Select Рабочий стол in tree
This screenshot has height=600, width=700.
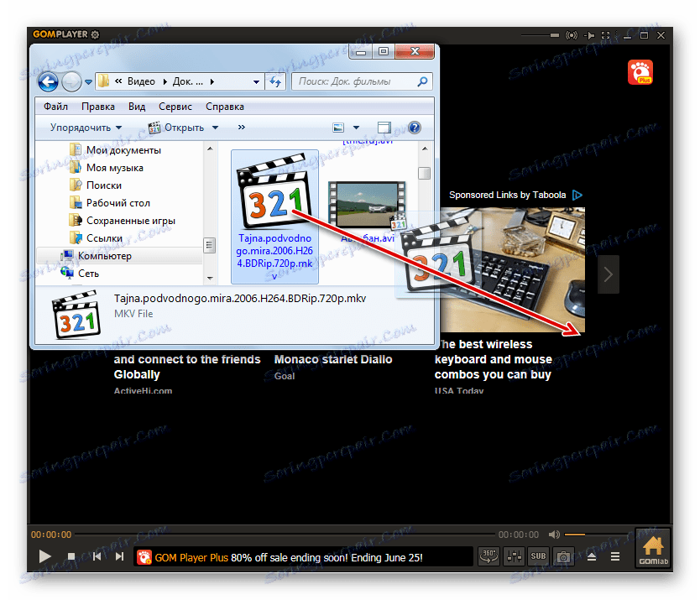(x=118, y=203)
